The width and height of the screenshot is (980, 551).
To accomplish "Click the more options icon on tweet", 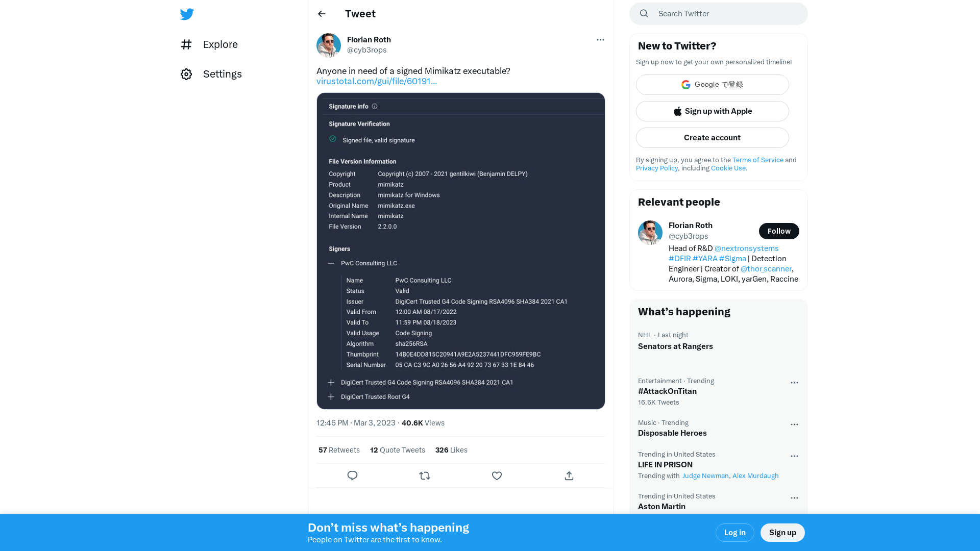I will point(600,40).
